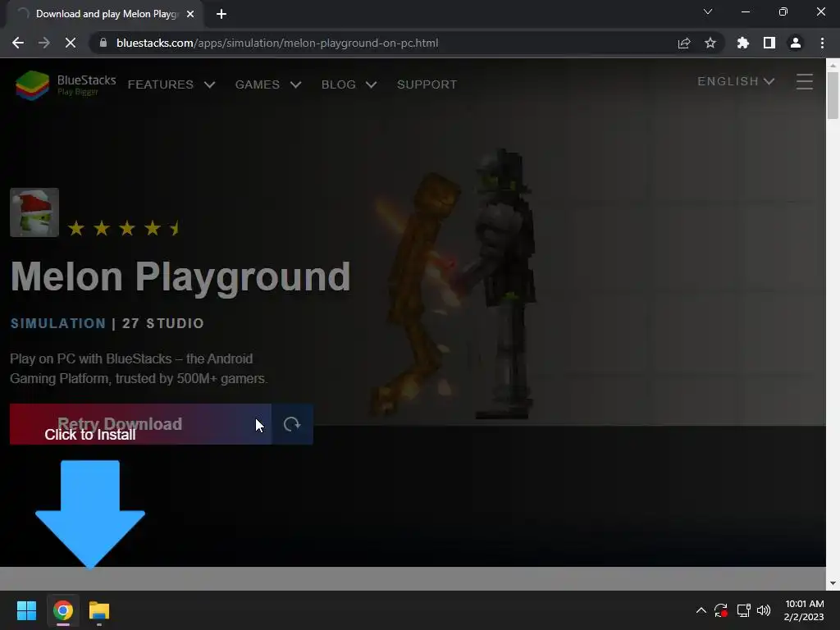Close the Melon Playground tab
The image size is (840, 630).
coord(190,14)
